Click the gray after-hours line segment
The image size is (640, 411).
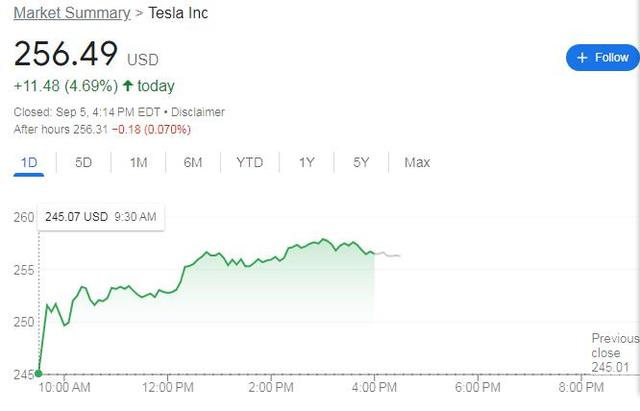click(388, 255)
